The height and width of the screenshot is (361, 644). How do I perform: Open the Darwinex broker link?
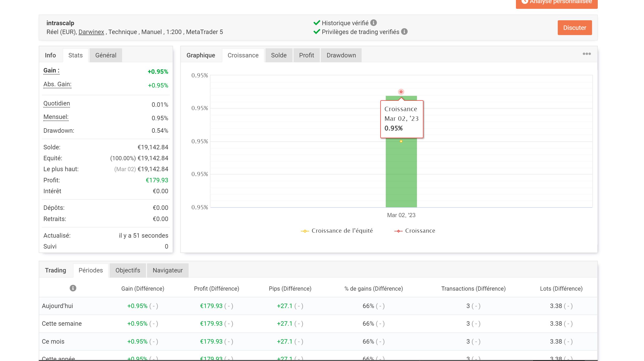(x=91, y=32)
